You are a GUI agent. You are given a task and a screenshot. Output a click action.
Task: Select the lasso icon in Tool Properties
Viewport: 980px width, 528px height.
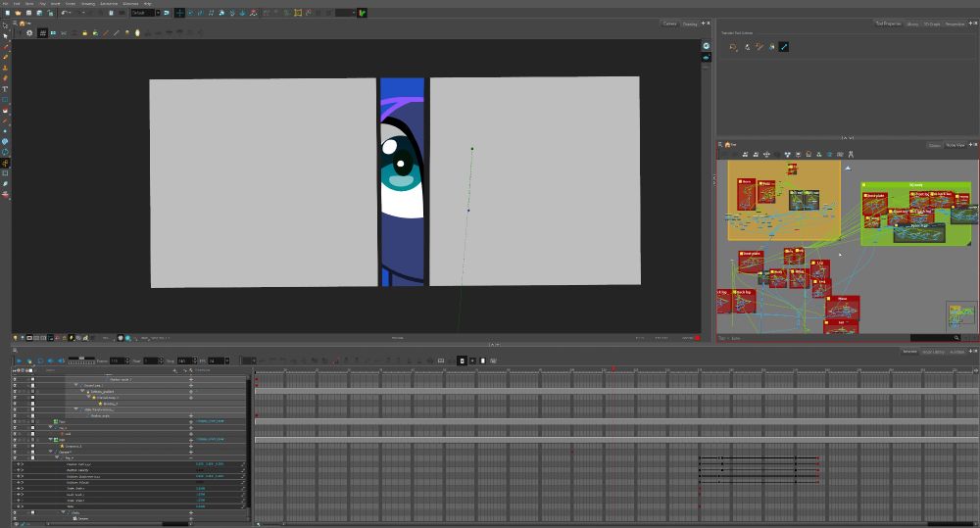(733, 47)
